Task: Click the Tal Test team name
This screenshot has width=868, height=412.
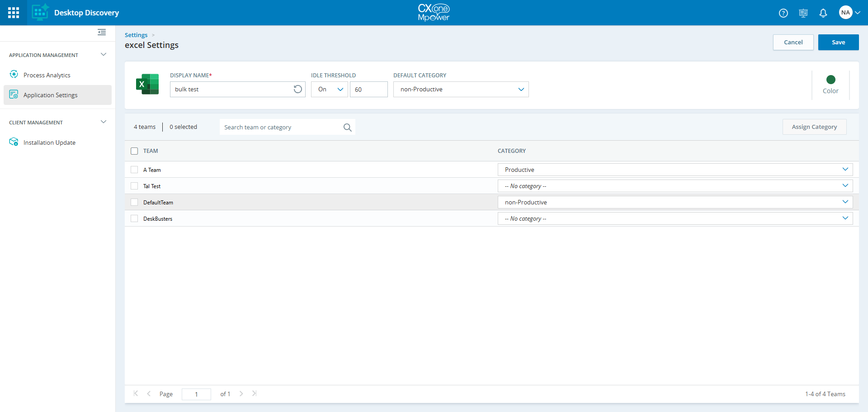Action: 152,186
